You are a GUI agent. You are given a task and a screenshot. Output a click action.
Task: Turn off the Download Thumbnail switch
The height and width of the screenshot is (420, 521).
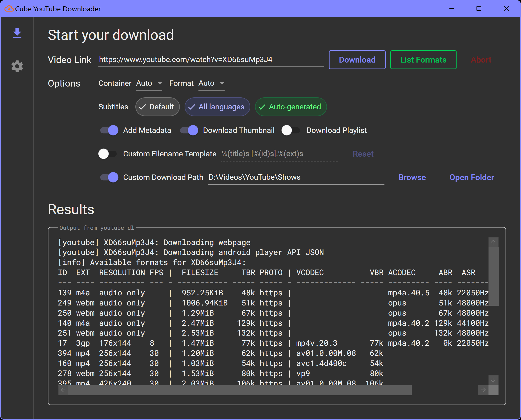(189, 131)
